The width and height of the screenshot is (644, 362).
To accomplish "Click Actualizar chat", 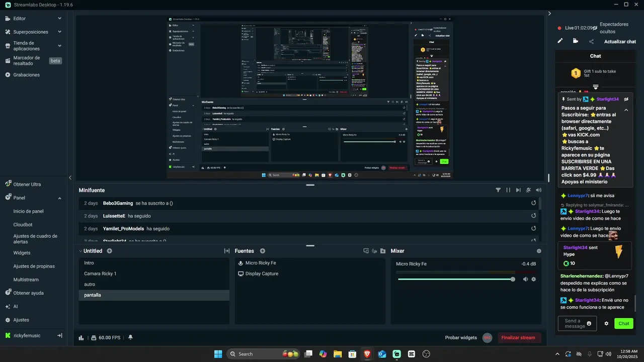I will [620, 42].
